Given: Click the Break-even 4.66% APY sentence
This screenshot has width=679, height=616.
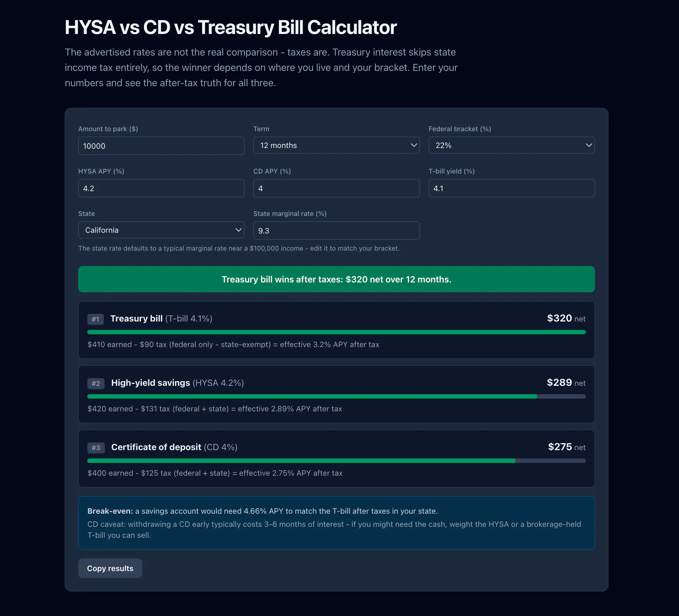Looking at the screenshot, I should tap(262, 511).
